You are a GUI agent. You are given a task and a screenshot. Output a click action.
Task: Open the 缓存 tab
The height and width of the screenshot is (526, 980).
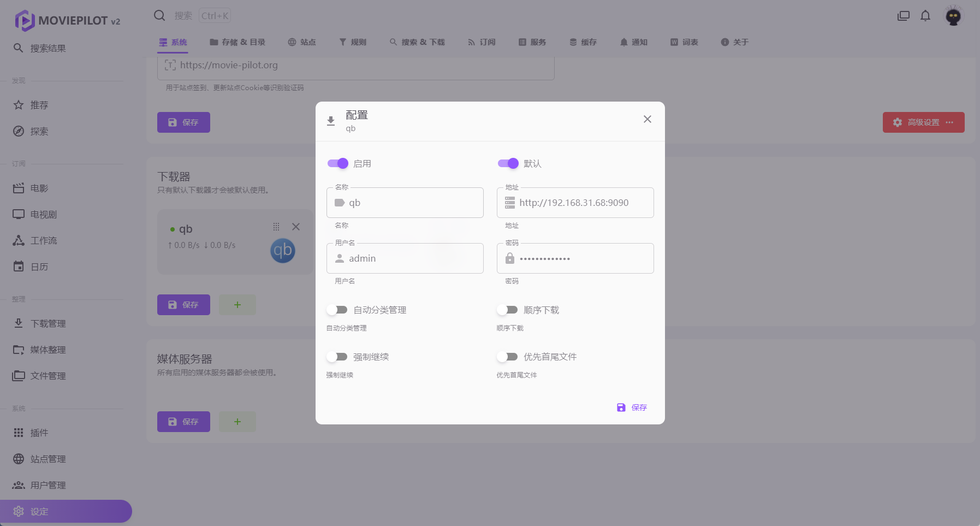583,42
